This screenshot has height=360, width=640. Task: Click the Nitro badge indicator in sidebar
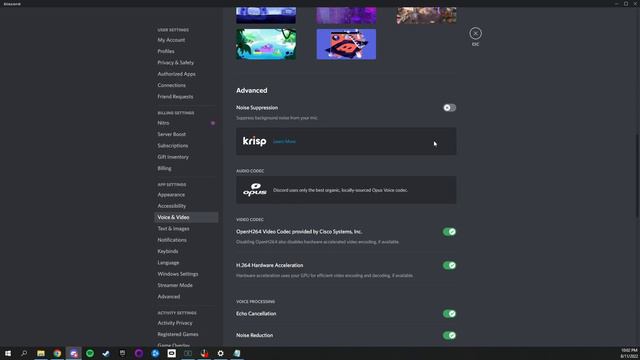213,123
